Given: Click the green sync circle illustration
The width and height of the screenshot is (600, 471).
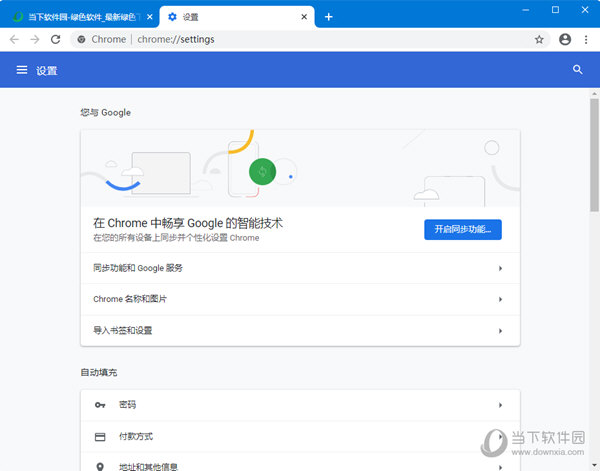Looking at the screenshot, I should point(262,171).
